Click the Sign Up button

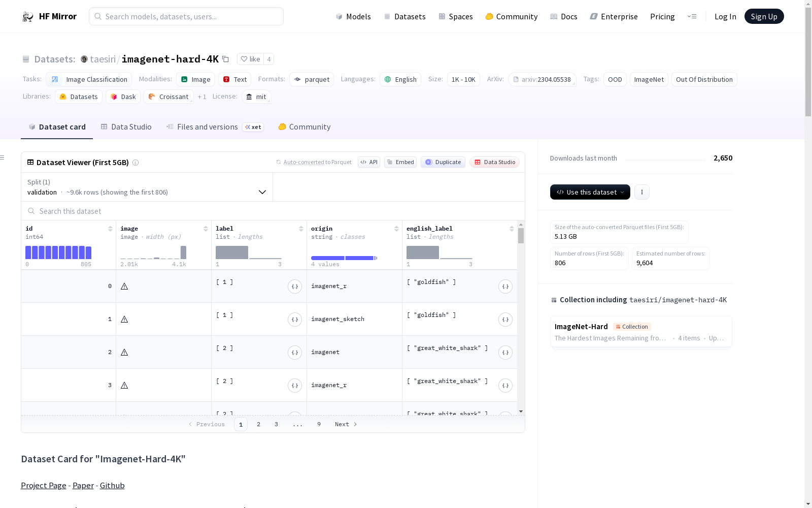pos(764,17)
